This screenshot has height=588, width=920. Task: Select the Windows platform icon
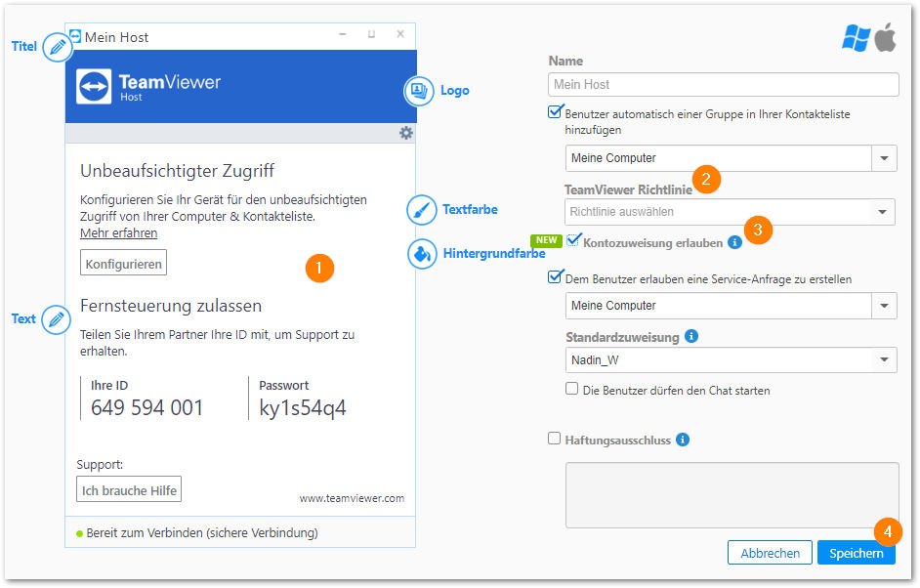click(x=857, y=39)
